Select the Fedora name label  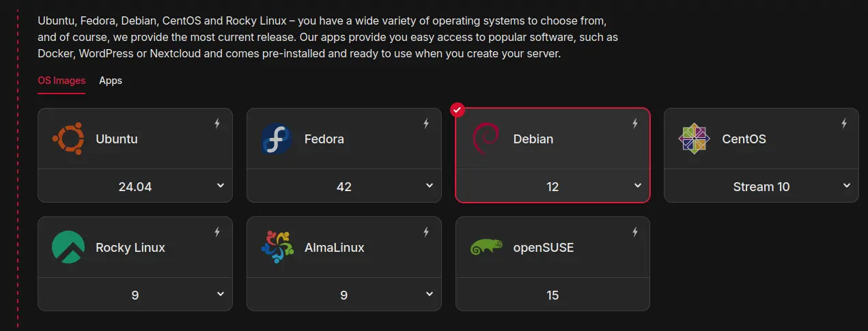click(x=324, y=139)
